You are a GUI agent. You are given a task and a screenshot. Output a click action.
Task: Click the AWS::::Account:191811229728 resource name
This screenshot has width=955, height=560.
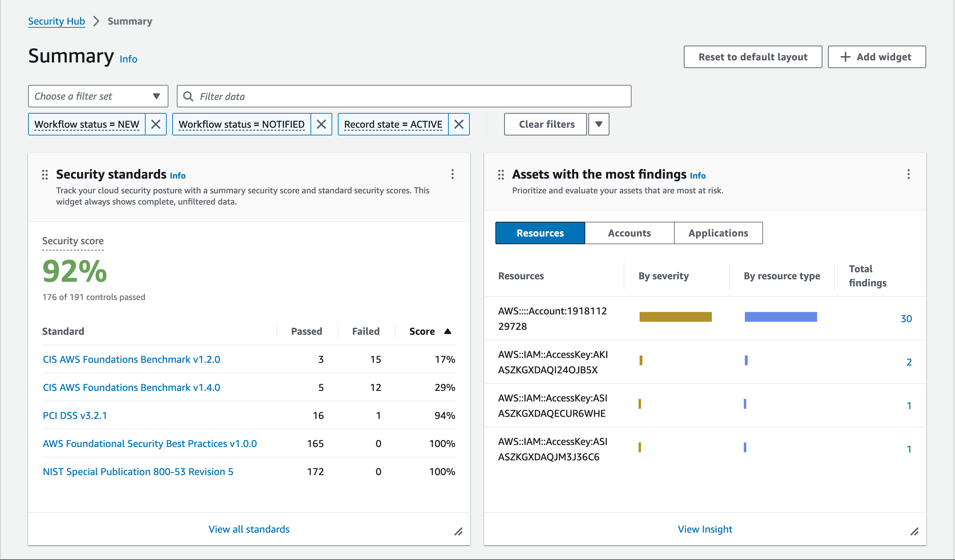click(553, 318)
